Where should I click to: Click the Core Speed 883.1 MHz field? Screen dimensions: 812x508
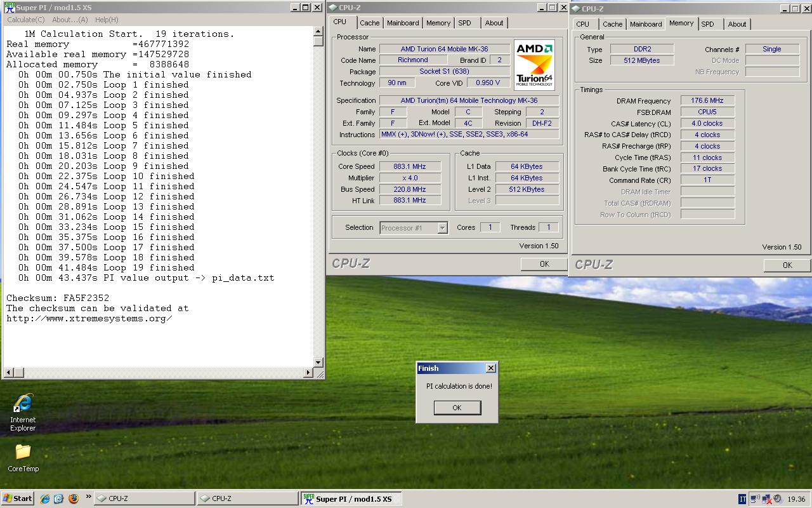pos(410,166)
